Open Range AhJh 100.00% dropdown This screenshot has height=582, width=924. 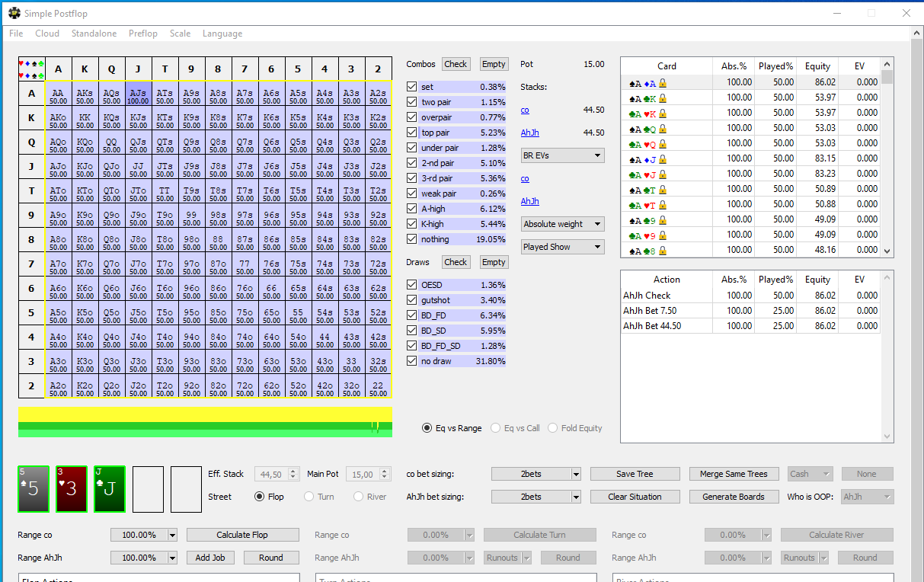(x=144, y=558)
